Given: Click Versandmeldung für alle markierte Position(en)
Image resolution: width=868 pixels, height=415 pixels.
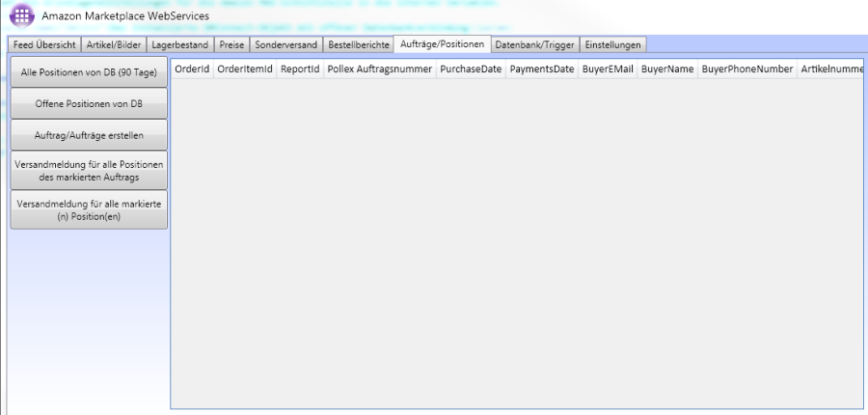Looking at the screenshot, I should [x=89, y=210].
